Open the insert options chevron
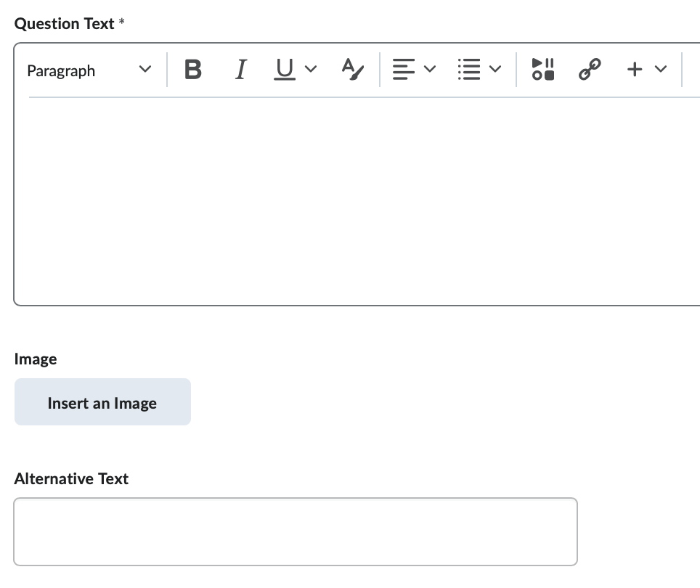This screenshot has width=700, height=588. point(661,70)
